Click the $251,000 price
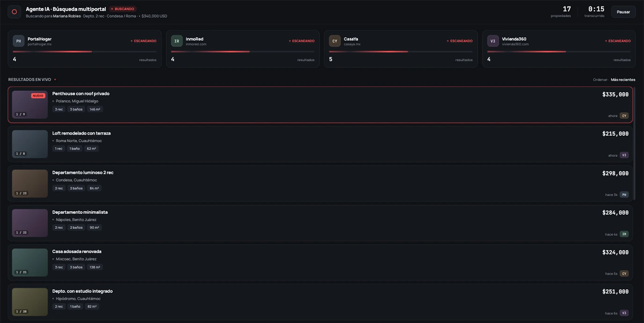The width and height of the screenshot is (644, 323). [x=615, y=292]
